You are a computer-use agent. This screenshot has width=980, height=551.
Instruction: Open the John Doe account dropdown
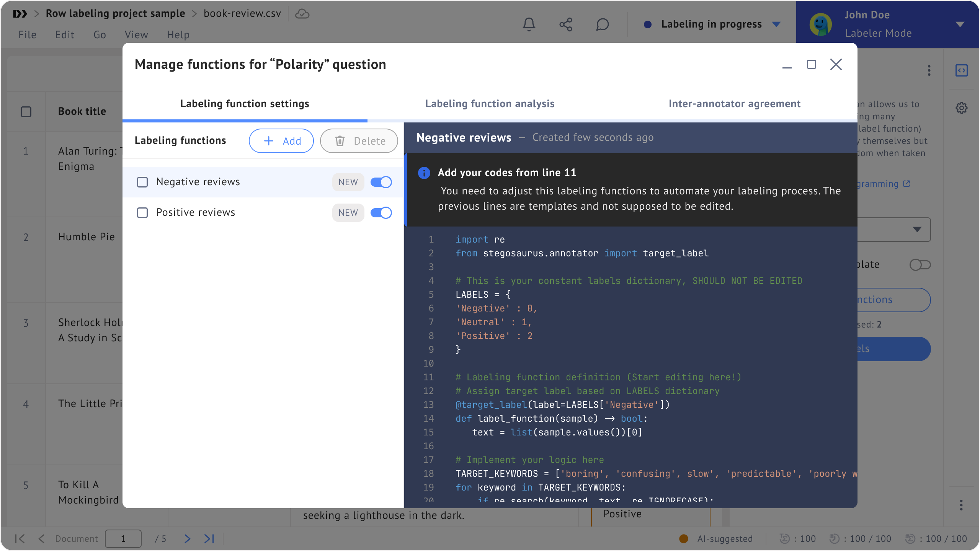[960, 24]
